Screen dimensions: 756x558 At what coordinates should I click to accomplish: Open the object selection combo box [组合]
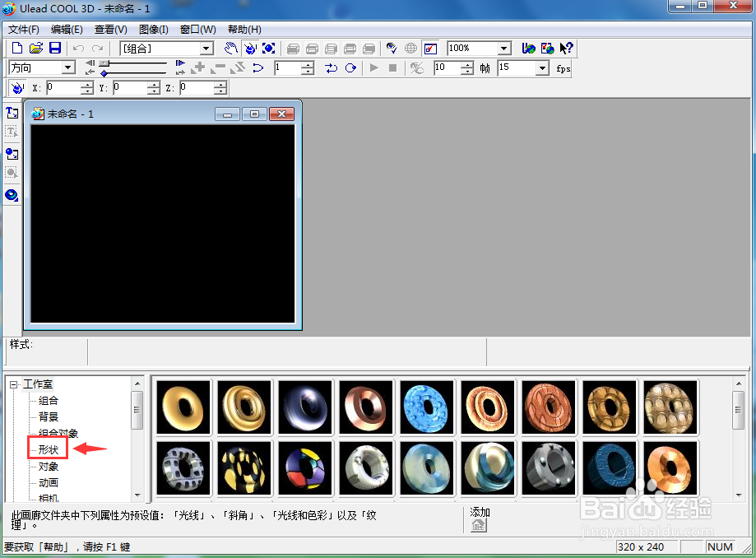pyautogui.click(x=167, y=49)
